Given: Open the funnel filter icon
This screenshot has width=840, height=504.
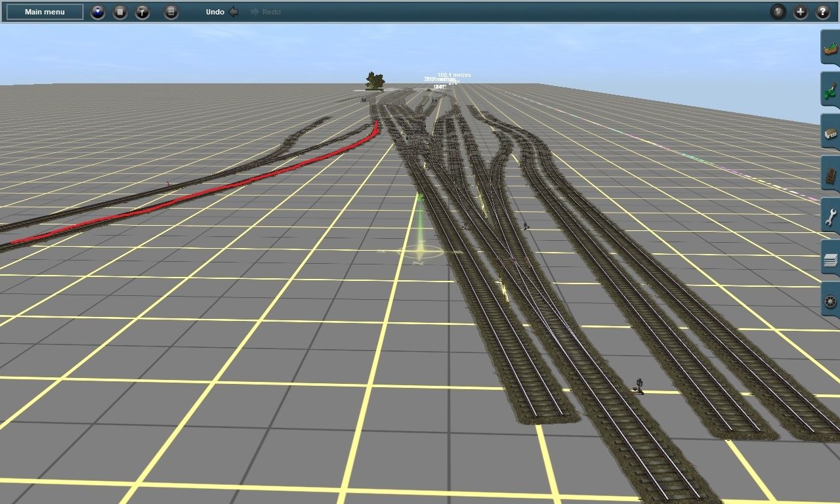Looking at the screenshot, I should pyautogui.click(x=142, y=12).
